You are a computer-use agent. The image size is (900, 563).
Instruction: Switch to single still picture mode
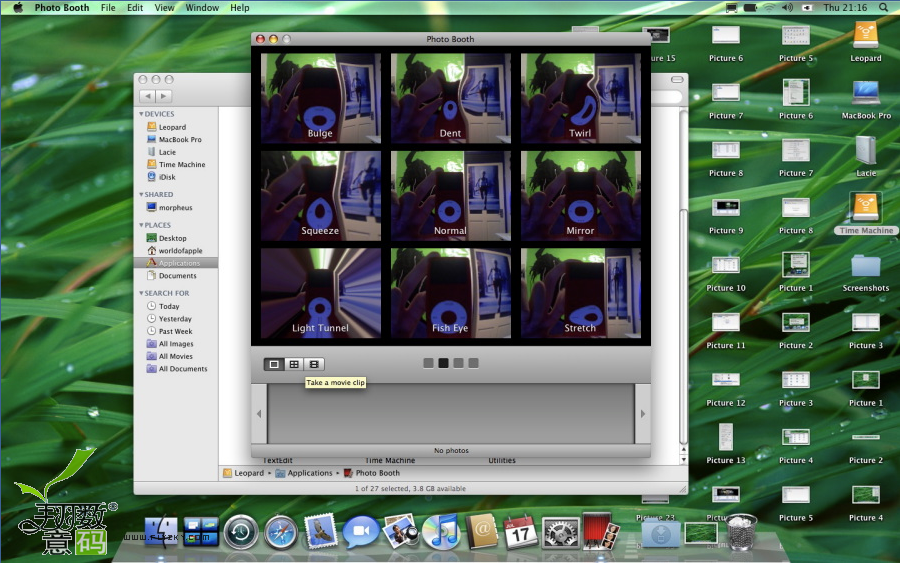274,364
